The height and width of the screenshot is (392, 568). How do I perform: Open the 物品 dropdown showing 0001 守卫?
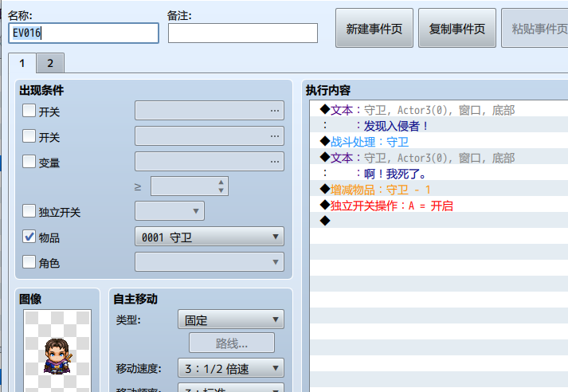(x=210, y=237)
